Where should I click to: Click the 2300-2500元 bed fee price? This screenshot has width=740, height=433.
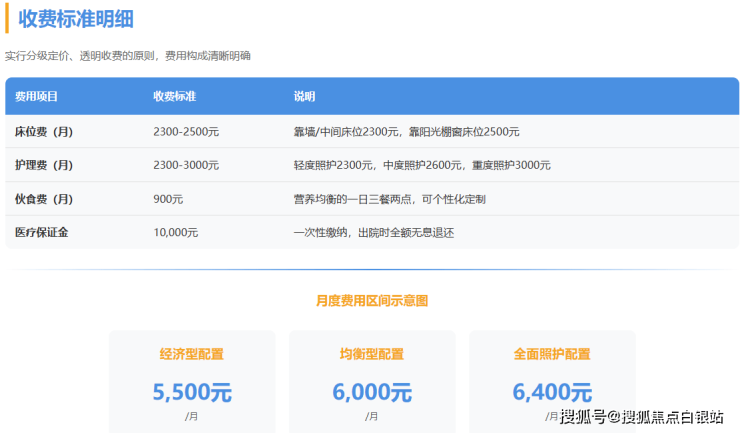pos(186,132)
